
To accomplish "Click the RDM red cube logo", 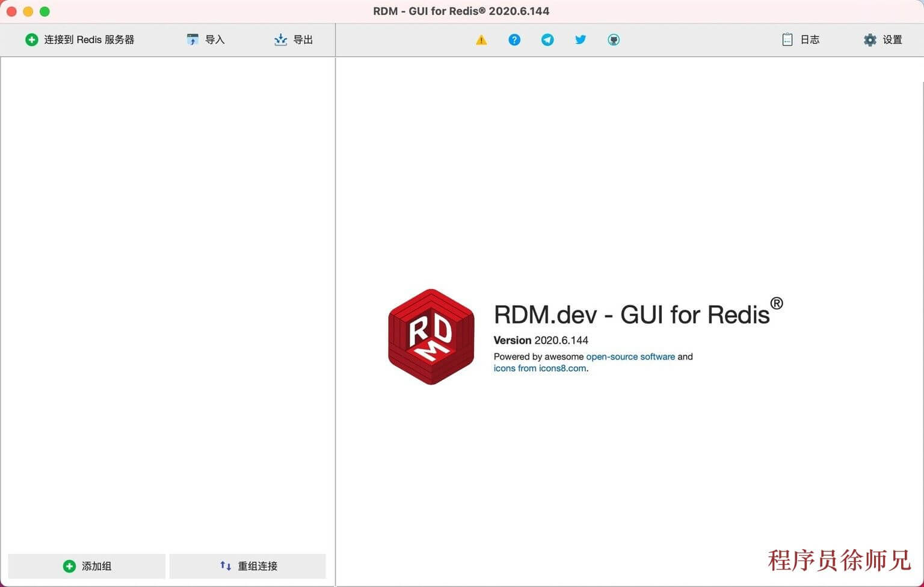I will (x=431, y=337).
